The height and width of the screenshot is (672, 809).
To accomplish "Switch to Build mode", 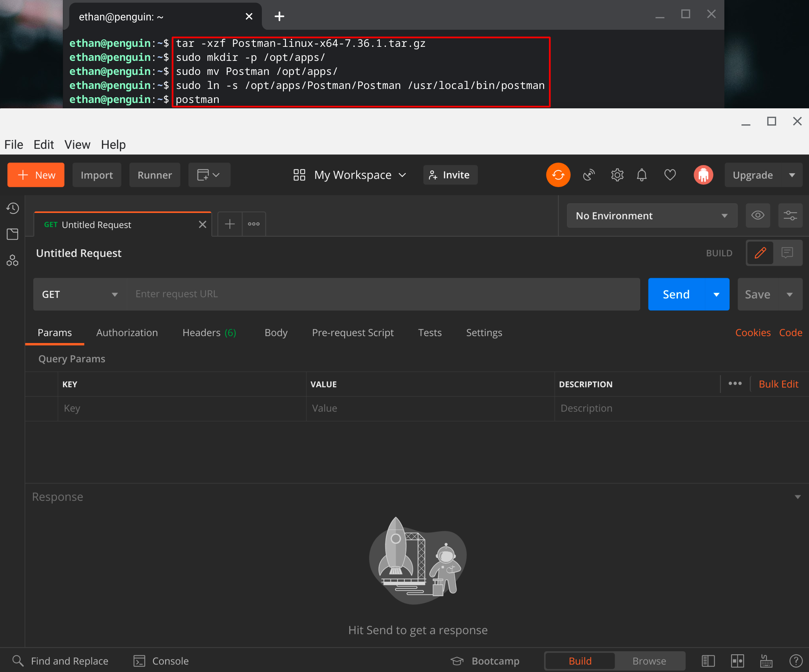I will pos(580,661).
